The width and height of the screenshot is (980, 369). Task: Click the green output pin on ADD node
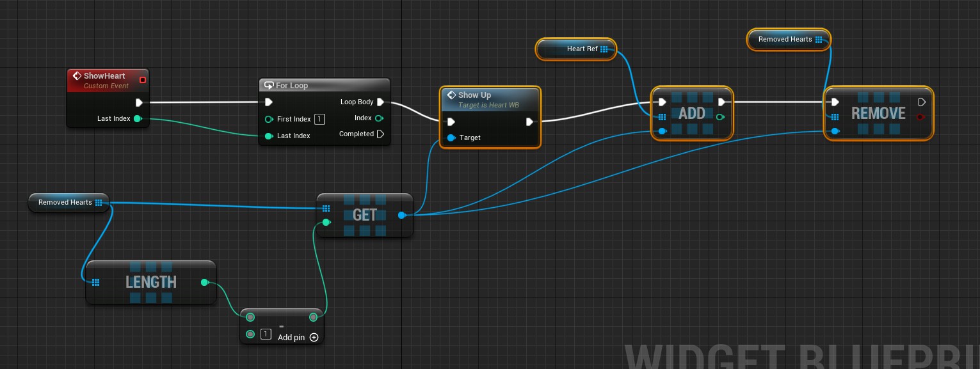[721, 117]
